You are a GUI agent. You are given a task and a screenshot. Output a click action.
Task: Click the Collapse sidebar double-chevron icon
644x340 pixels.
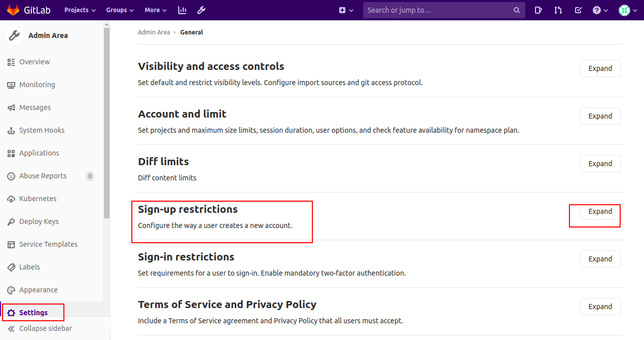pyautogui.click(x=11, y=328)
